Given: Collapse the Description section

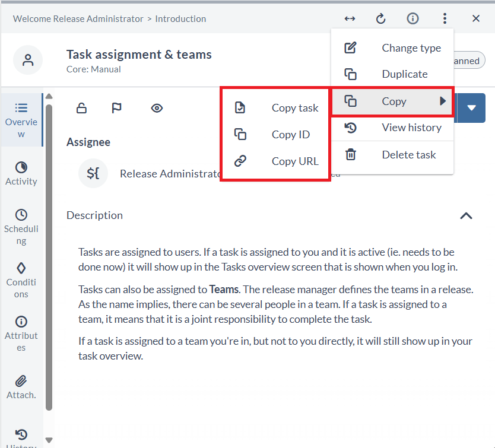Looking at the screenshot, I should click(466, 215).
